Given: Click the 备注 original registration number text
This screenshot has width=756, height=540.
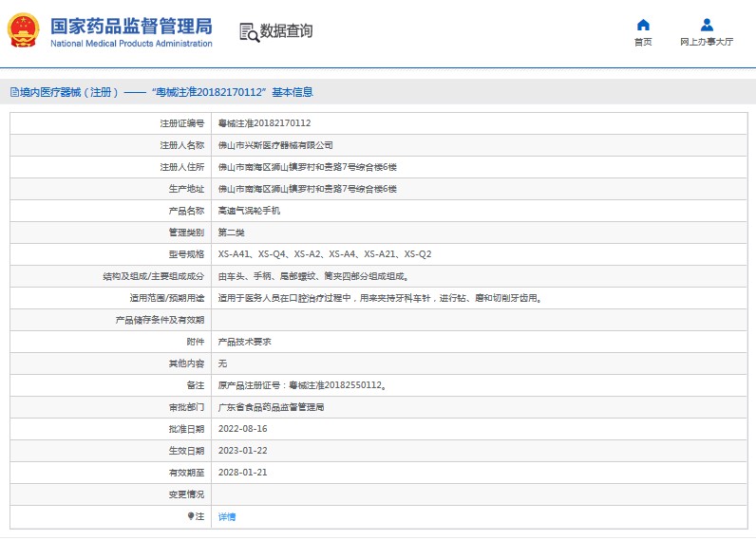Looking at the screenshot, I should pyautogui.click(x=301, y=385).
